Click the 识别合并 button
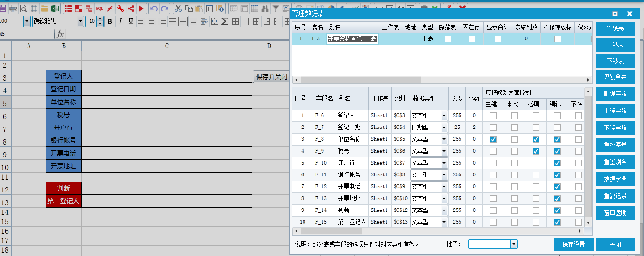644x256 pixels. 615,77
